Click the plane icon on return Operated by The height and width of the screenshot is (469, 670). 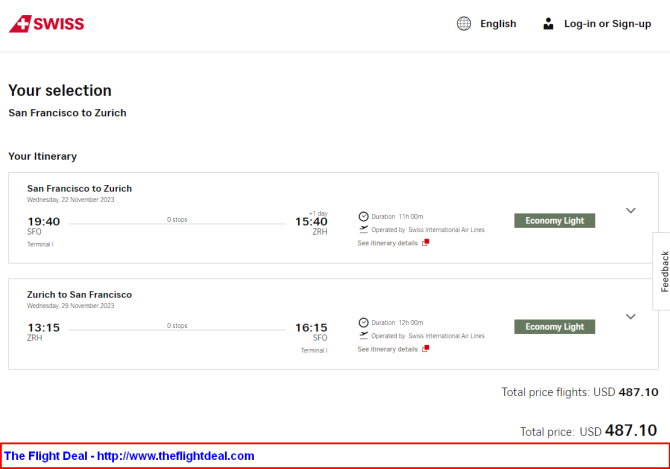pyautogui.click(x=363, y=335)
